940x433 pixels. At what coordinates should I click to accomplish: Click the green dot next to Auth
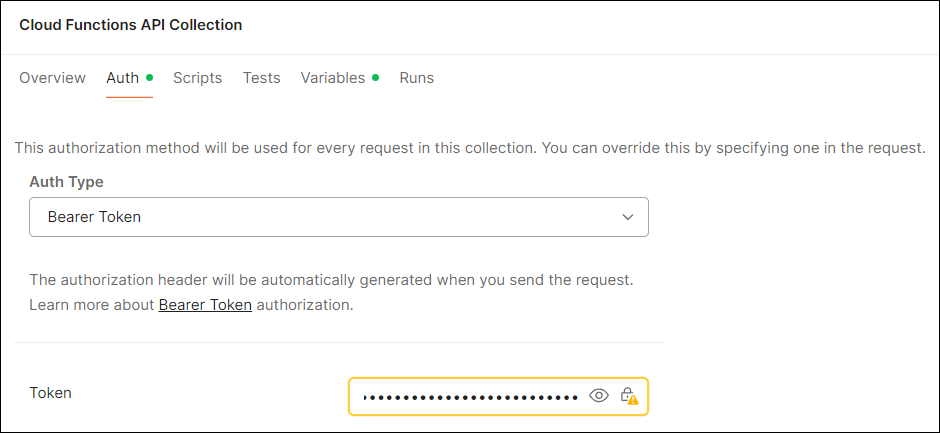pos(149,77)
